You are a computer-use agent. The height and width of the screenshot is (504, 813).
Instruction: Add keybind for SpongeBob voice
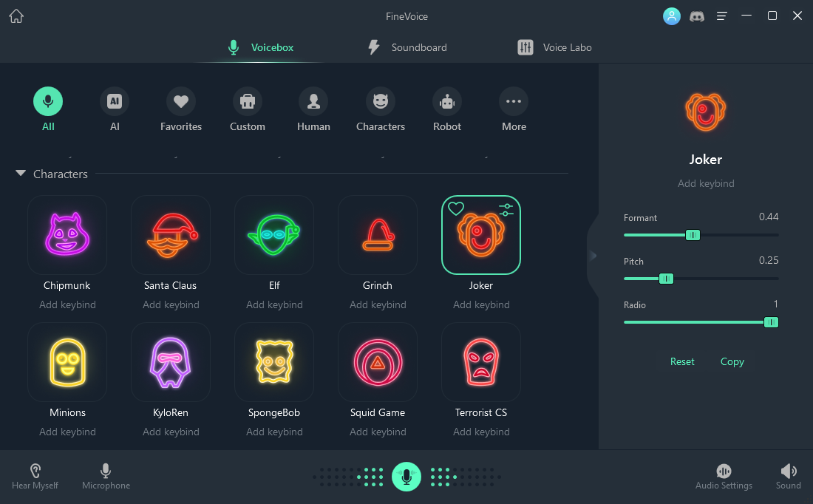pyautogui.click(x=274, y=432)
